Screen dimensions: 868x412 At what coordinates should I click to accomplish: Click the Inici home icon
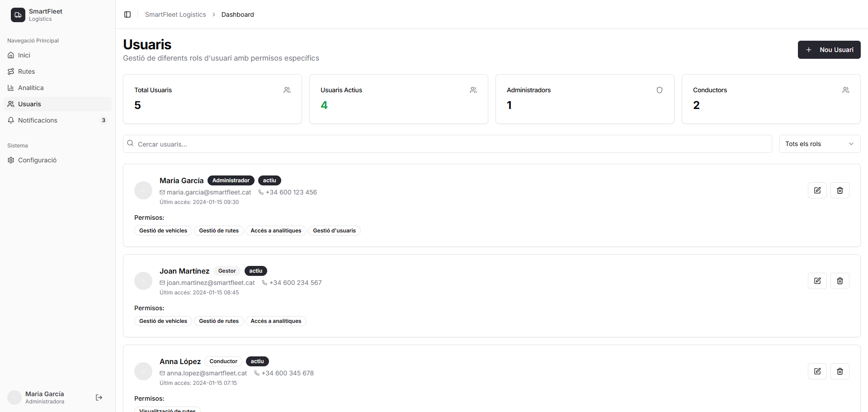coord(11,55)
